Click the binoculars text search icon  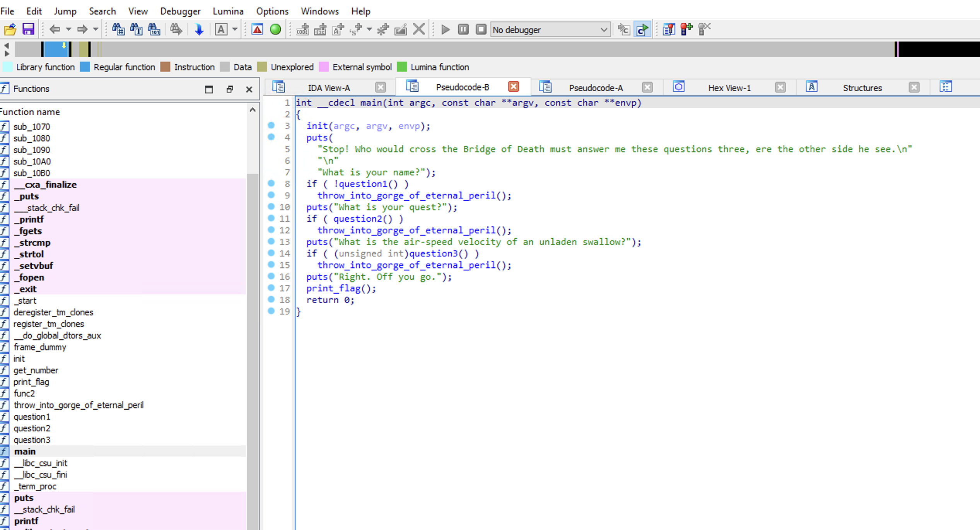click(136, 29)
